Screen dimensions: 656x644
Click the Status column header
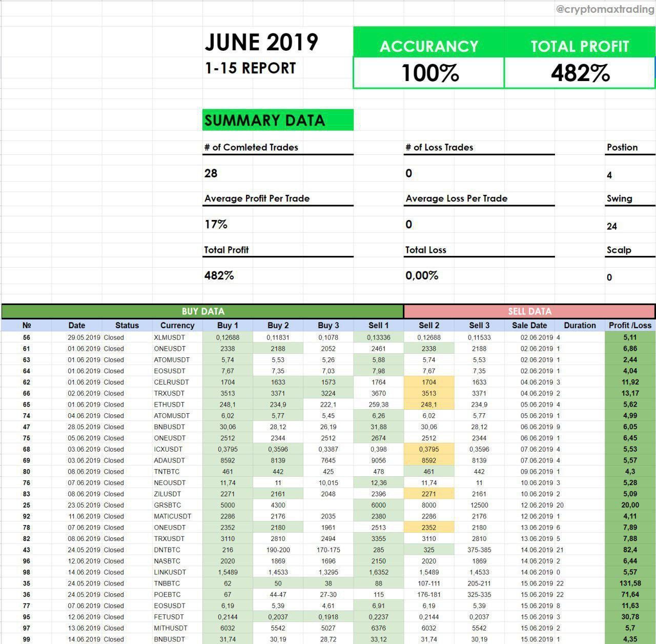click(127, 325)
